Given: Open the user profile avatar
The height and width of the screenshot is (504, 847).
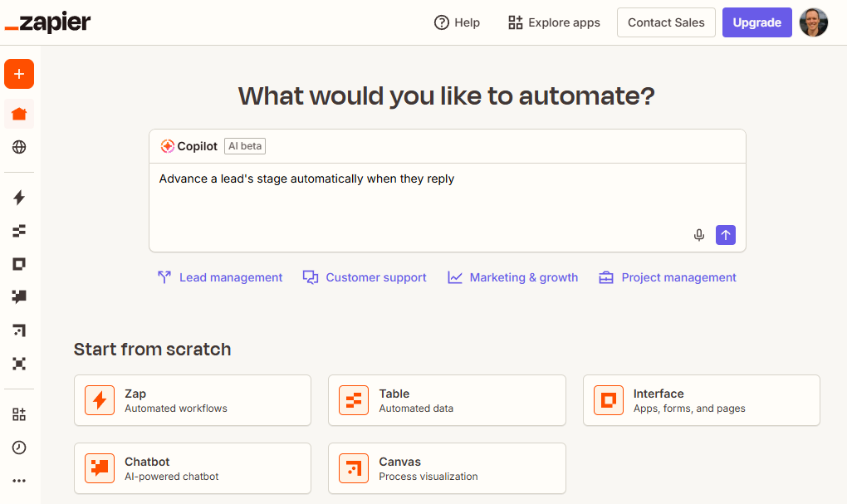Looking at the screenshot, I should (814, 22).
